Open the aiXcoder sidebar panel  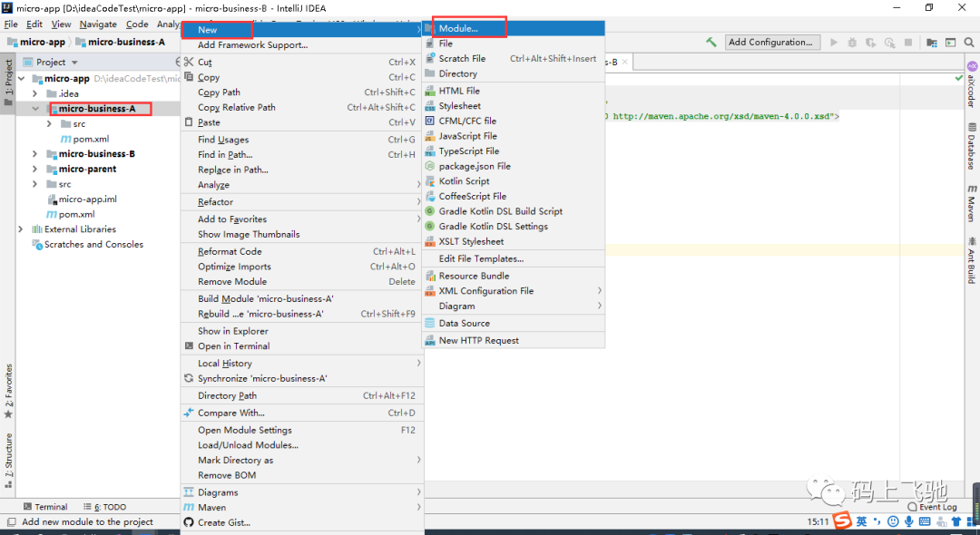point(972,85)
